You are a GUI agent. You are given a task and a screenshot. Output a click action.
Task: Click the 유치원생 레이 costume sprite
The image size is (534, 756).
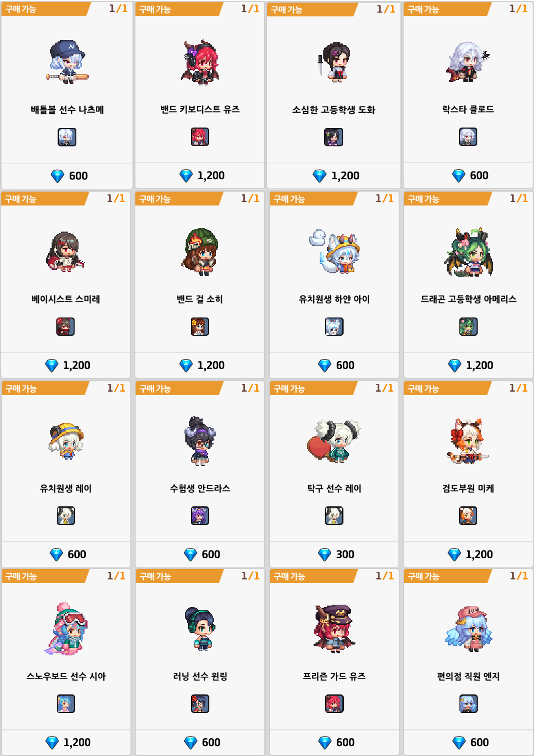(x=66, y=441)
